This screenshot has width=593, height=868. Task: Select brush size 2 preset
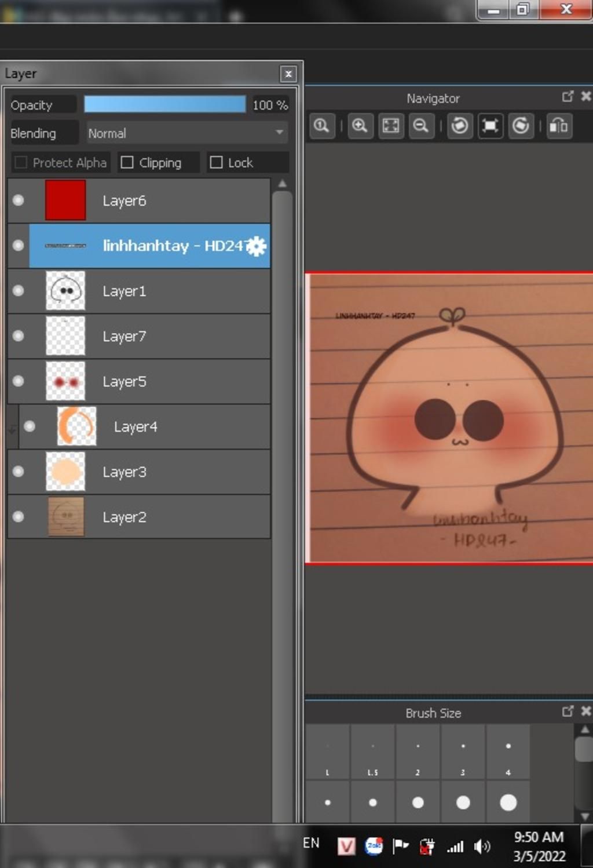tap(418, 751)
